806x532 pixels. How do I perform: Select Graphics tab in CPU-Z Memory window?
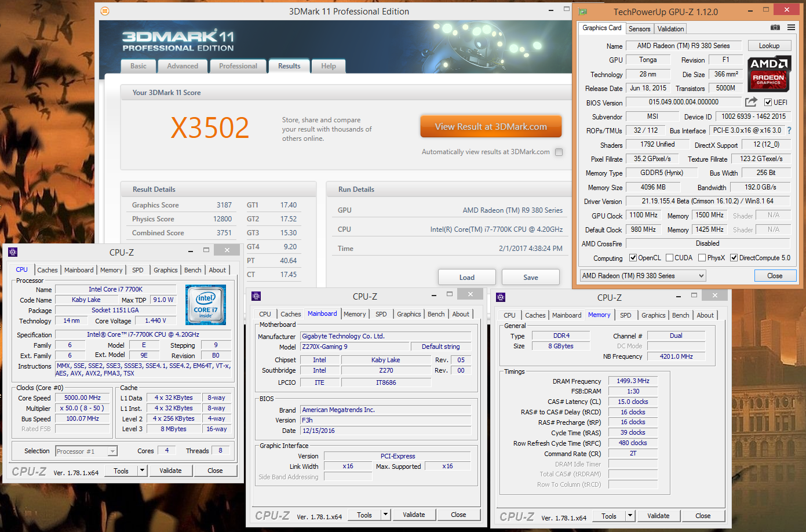654,315
